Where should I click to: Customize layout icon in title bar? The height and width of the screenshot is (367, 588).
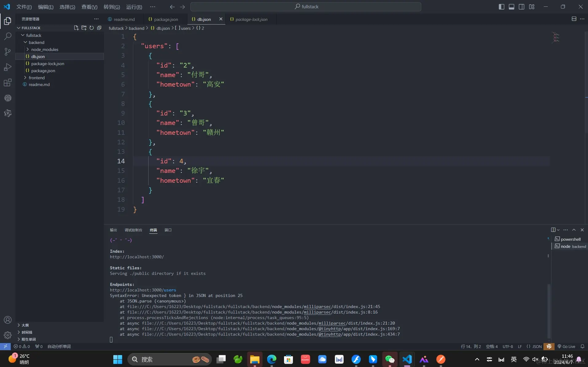coord(532,7)
